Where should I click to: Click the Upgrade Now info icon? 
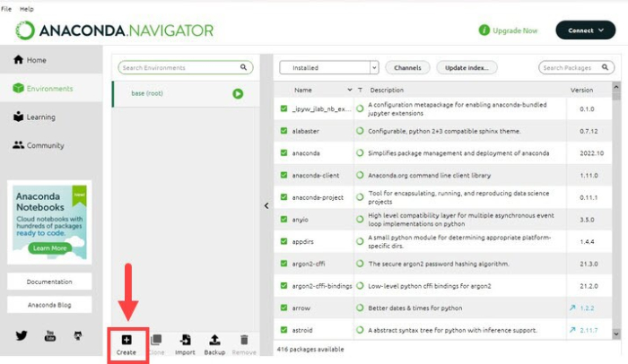(x=484, y=30)
